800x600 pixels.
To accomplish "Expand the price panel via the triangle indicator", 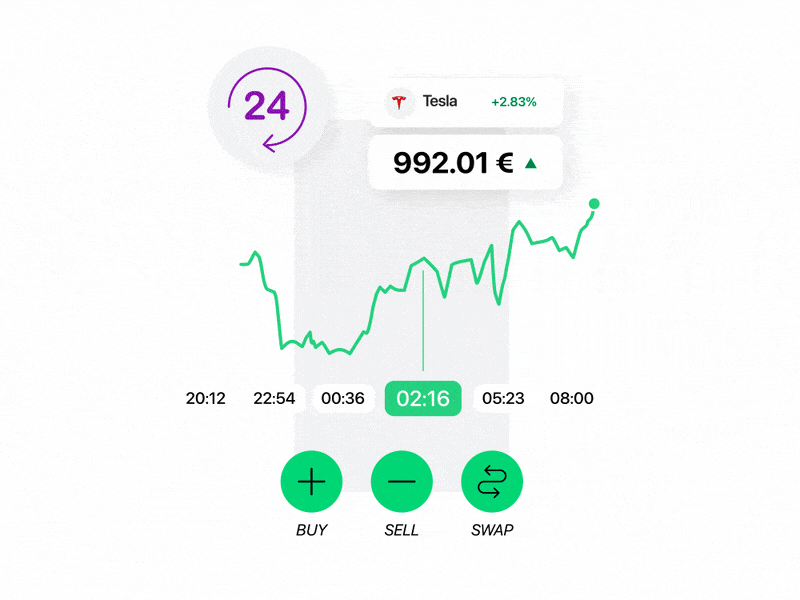I will [531, 160].
